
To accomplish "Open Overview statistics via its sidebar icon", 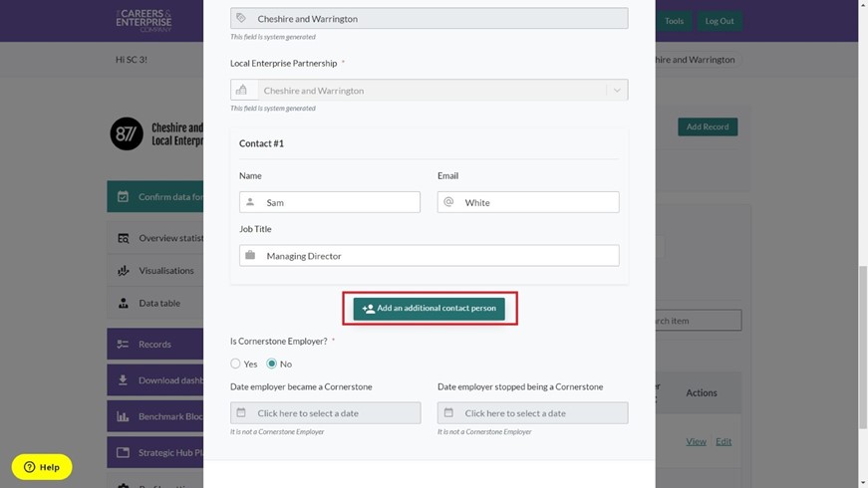I will coord(124,238).
